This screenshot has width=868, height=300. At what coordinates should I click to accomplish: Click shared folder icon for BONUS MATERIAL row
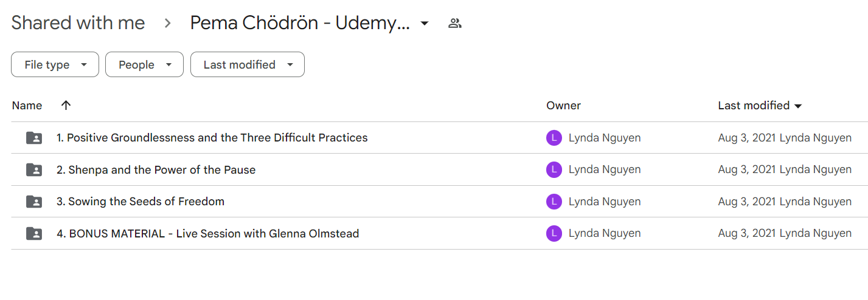click(34, 233)
